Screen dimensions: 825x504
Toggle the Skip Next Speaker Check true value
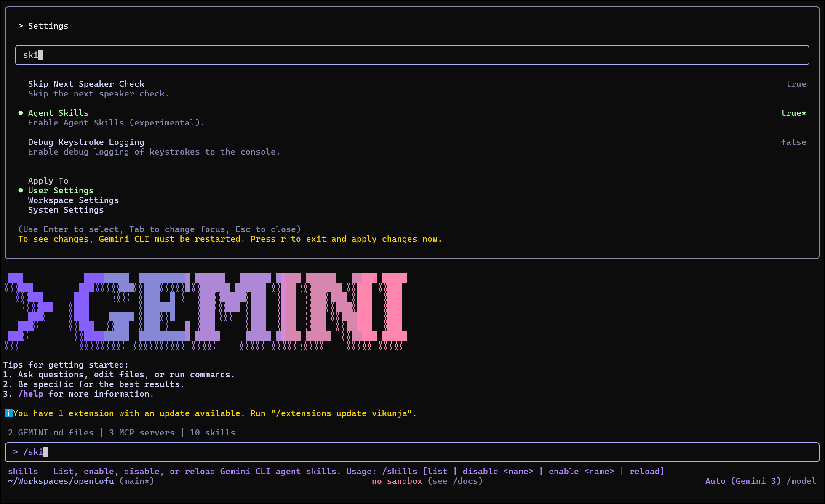tap(796, 84)
